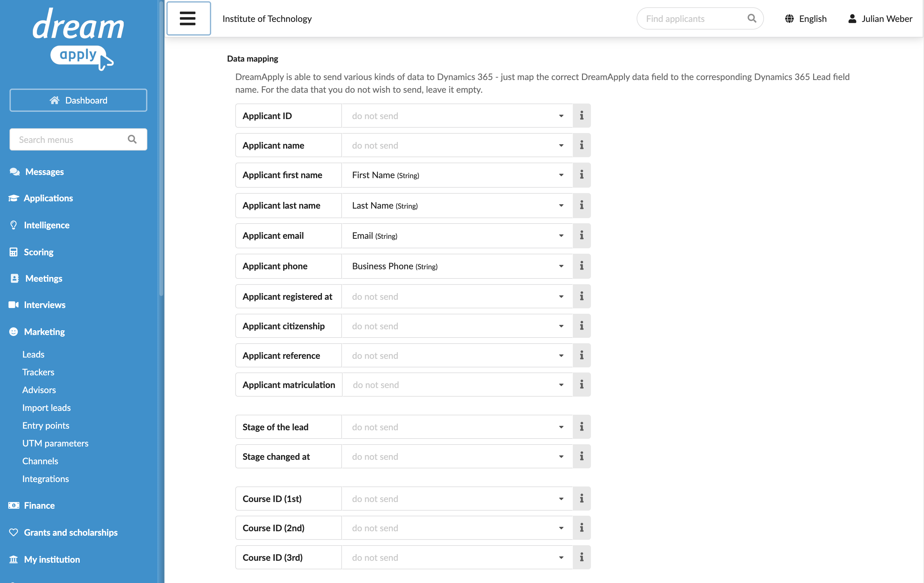Show info for Applicant last name
The image size is (924, 583).
click(581, 205)
